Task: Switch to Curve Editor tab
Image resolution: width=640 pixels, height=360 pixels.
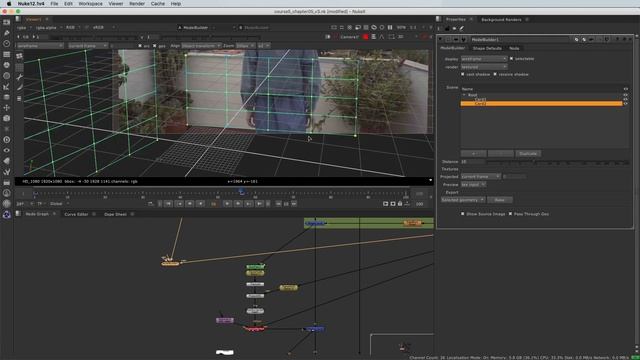Action: [76, 214]
